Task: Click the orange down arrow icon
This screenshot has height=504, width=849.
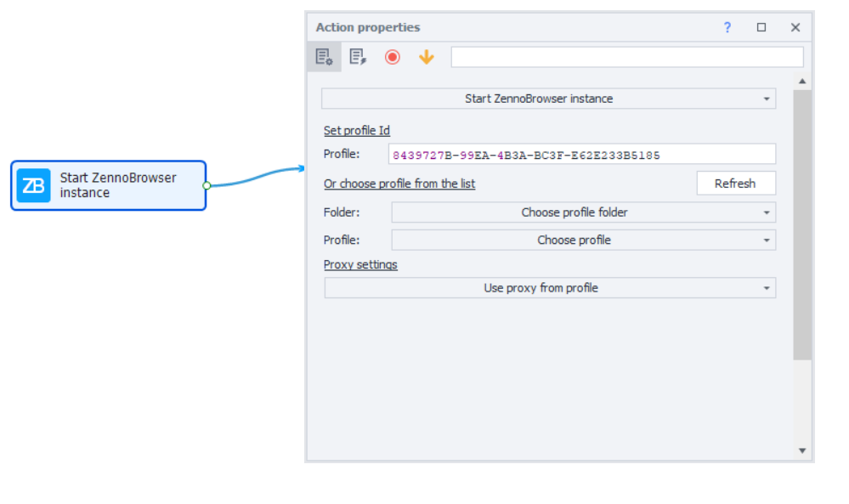Action: click(x=426, y=57)
